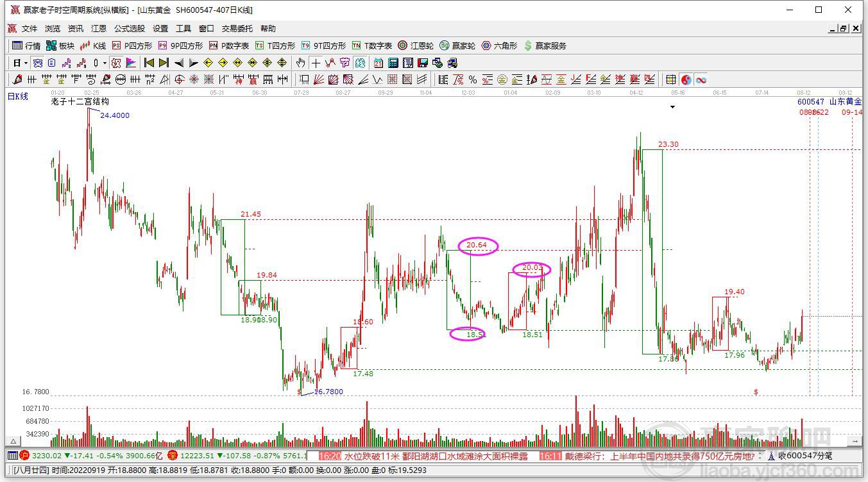Screen dimensions: 868x482
Task: Open the 行情 quotes view
Action: tap(26, 46)
